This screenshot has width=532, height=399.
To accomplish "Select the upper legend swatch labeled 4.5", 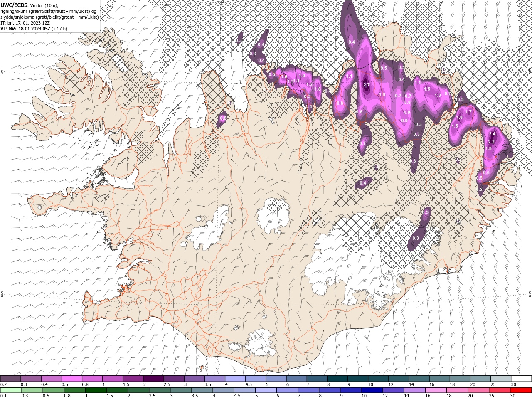I will coord(256,378).
